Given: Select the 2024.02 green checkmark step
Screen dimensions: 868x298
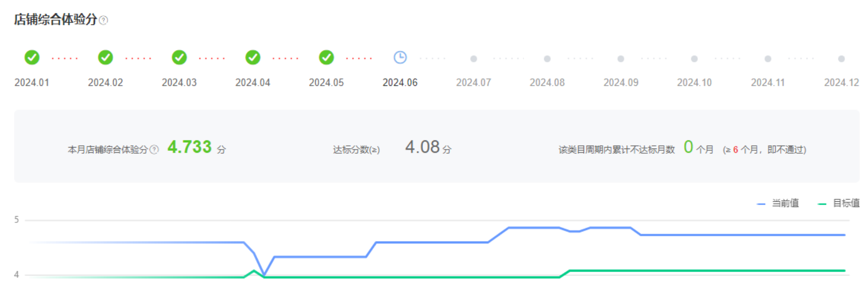Looking at the screenshot, I should (x=105, y=57).
